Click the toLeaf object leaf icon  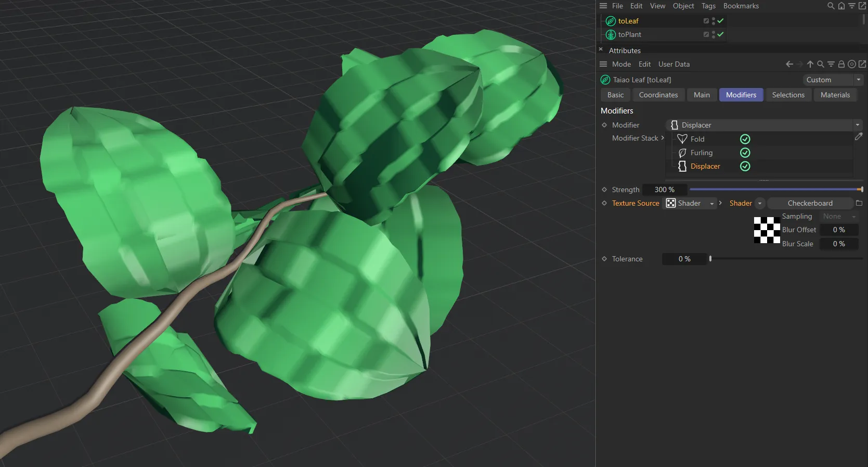tap(611, 21)
